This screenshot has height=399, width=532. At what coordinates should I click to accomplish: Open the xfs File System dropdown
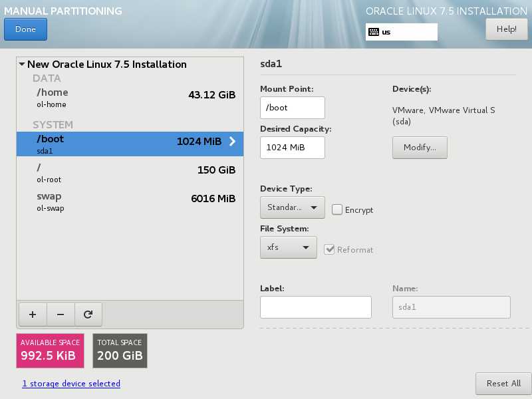tap(289, 247)
